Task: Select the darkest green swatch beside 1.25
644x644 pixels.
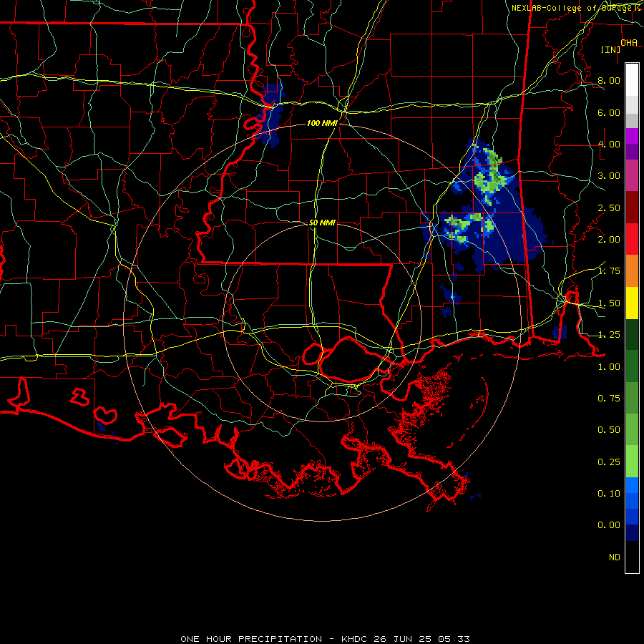Action: point(632,334)
